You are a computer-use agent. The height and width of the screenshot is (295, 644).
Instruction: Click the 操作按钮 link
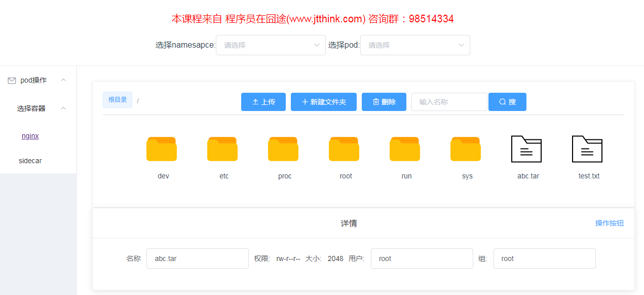(x=610, y=223)
